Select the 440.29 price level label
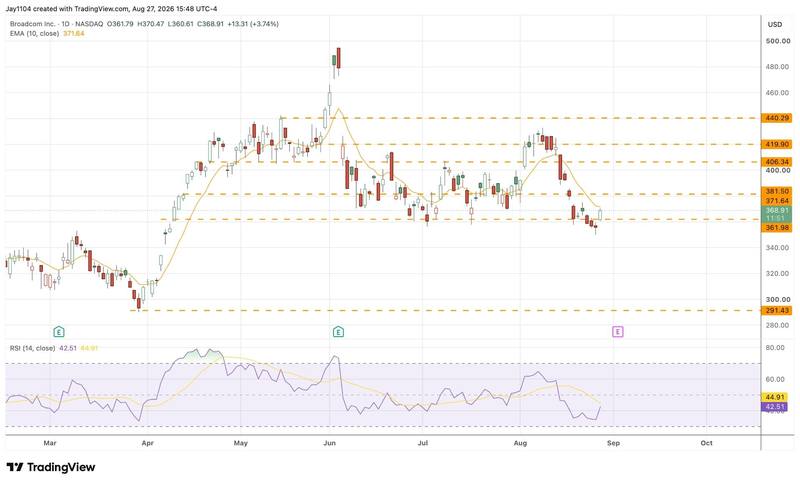The height and width of the screenshot is (484, 800). (x=777, y=118)
